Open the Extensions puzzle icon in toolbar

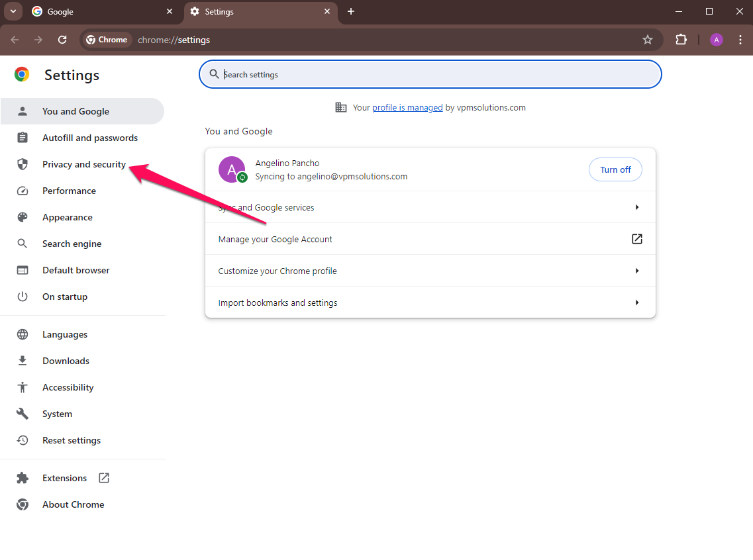coord(681,40)
